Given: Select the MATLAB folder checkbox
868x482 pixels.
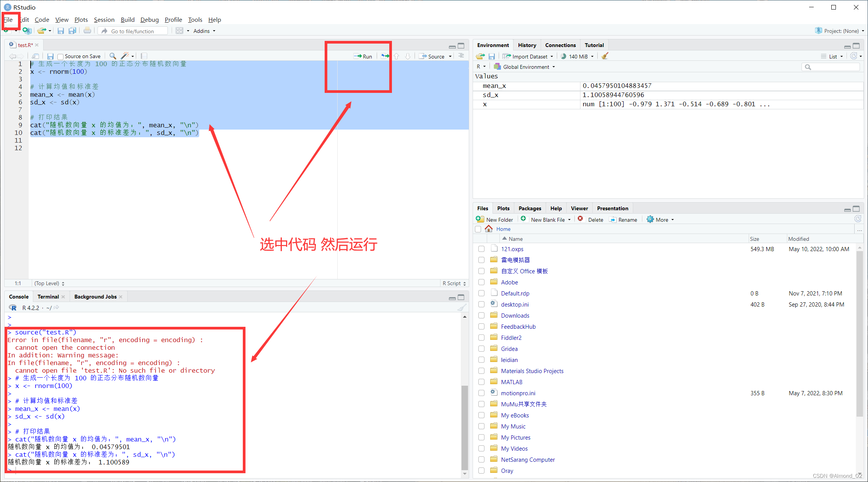Looking at the screenshot, I should coord(481,382).
